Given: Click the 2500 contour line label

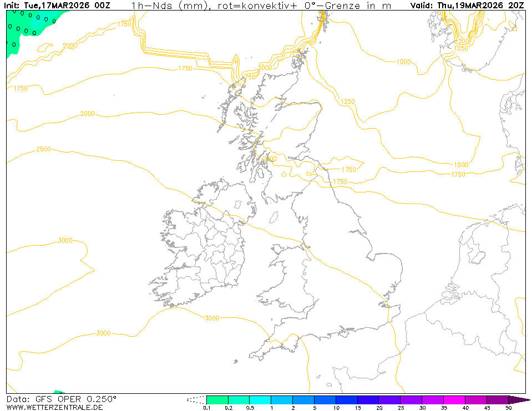Looking at the screenshot, I should coord(43,149).
